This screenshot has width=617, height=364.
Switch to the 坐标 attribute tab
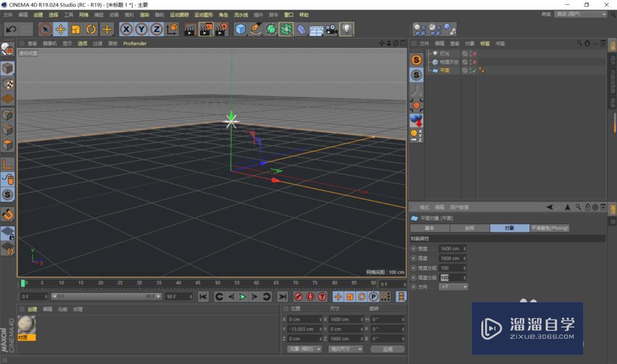click(470, 228)
